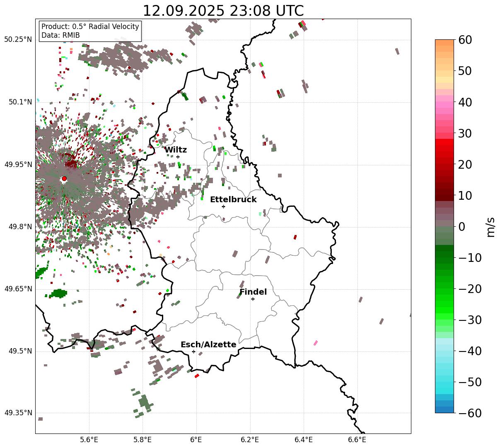
Task: Select the Ettelbruck city label
Action: [x=233, y=199]
